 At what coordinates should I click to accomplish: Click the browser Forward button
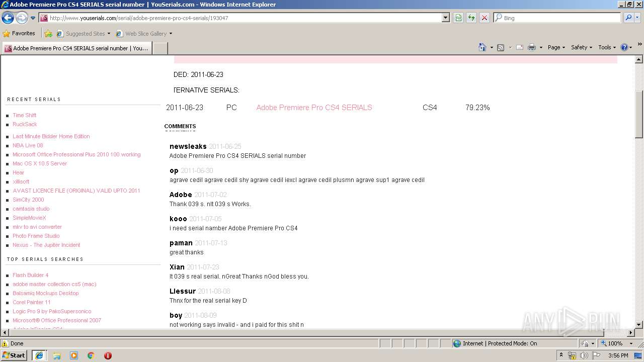click(22, 18)
